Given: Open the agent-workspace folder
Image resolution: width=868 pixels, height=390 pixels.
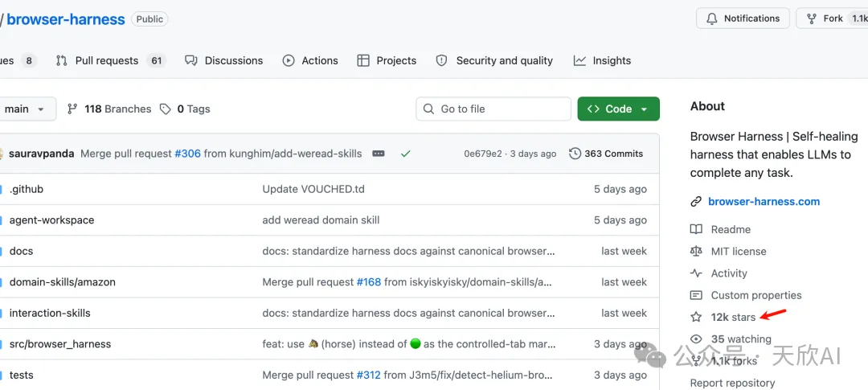Looking at the screenshot, I should 51,220.
